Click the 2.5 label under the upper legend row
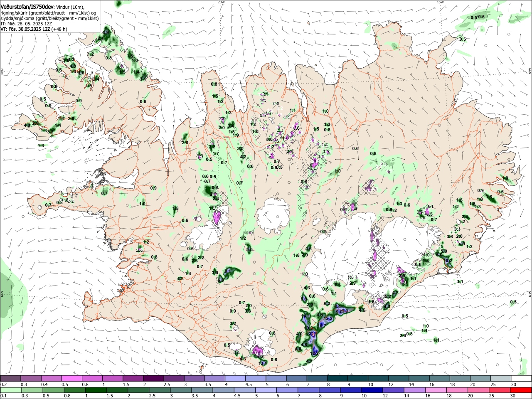 [x=167, y=384]
